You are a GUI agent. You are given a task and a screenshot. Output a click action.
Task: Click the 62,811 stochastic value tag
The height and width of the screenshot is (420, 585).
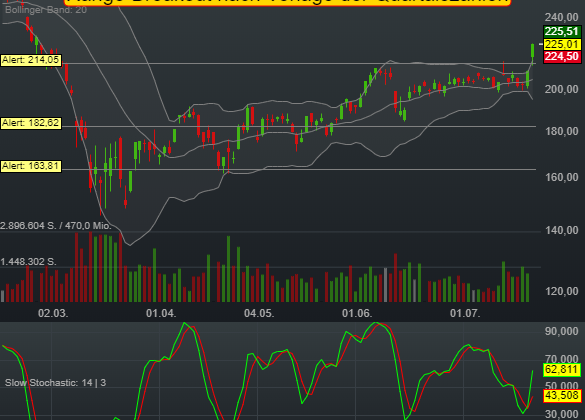562,370
